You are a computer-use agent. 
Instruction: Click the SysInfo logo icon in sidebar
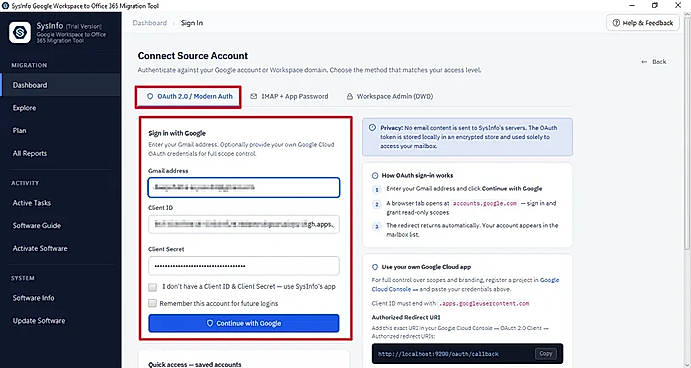point(20,33)
